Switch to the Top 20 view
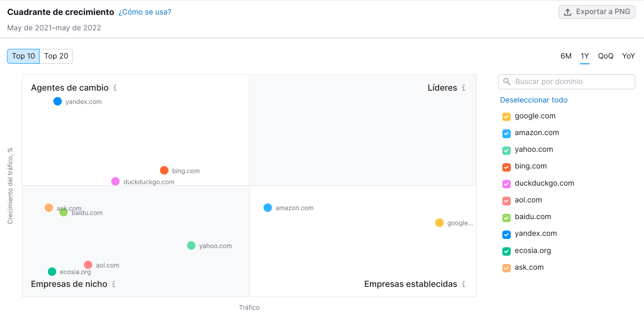Viewport: 644px width, 319px height. tap(56, 56)
